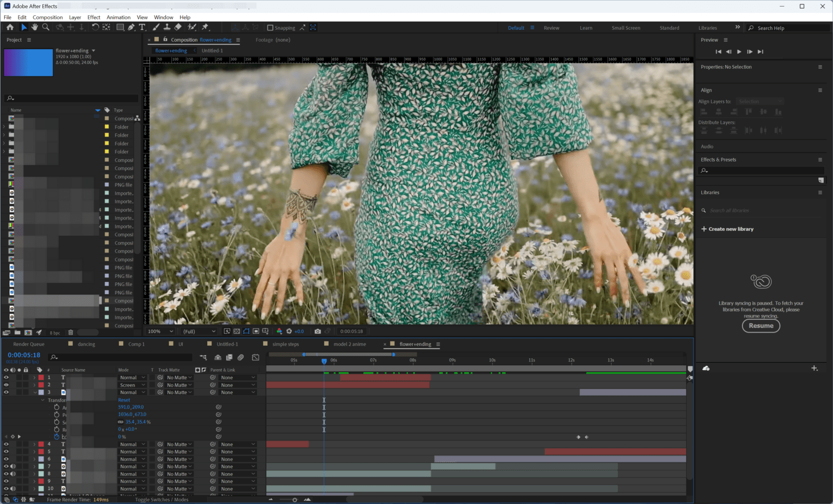Image resolution: width=833 pixels, height=504 pixels.
Task: Select the Brush tool
Action: (156, 27)
